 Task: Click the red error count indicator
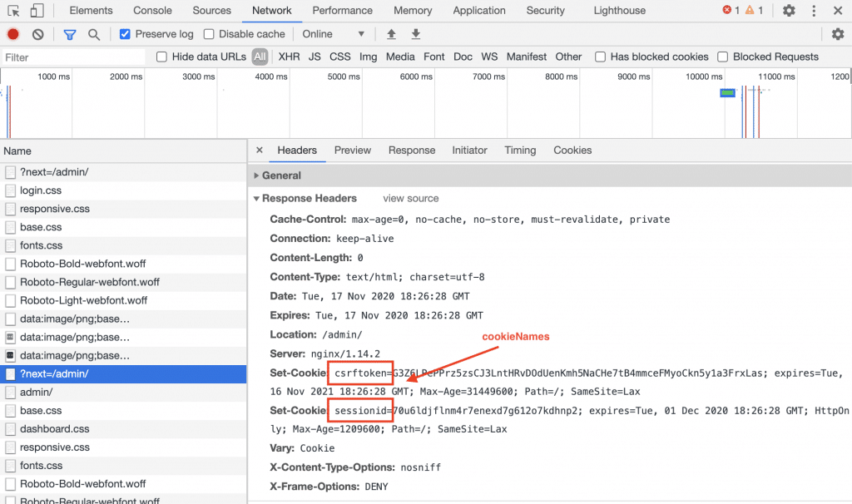coord(731,10)
